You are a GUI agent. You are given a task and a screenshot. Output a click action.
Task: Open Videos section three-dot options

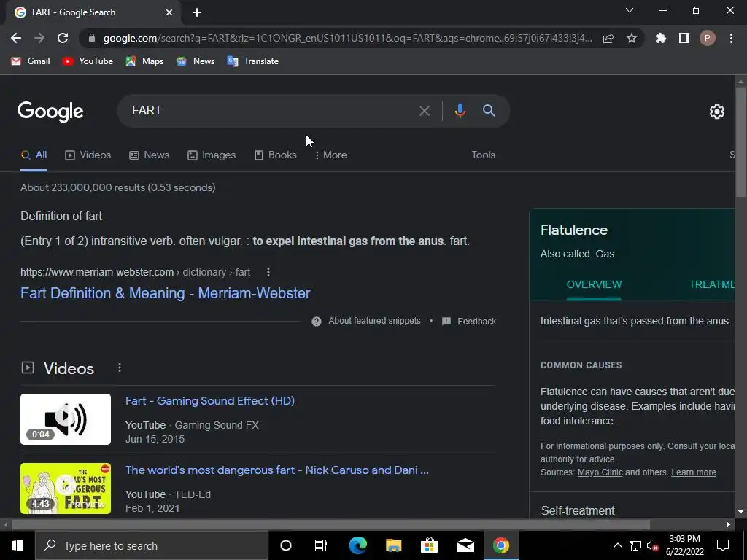[x=120, y=368]
